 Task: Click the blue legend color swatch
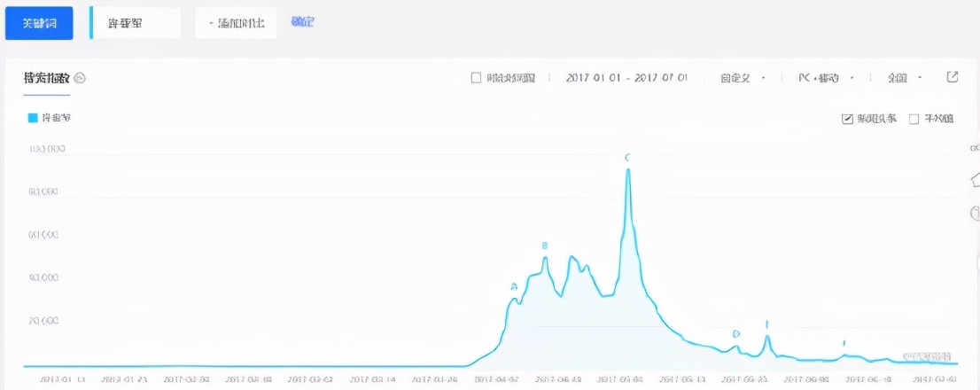coord(33,117)
